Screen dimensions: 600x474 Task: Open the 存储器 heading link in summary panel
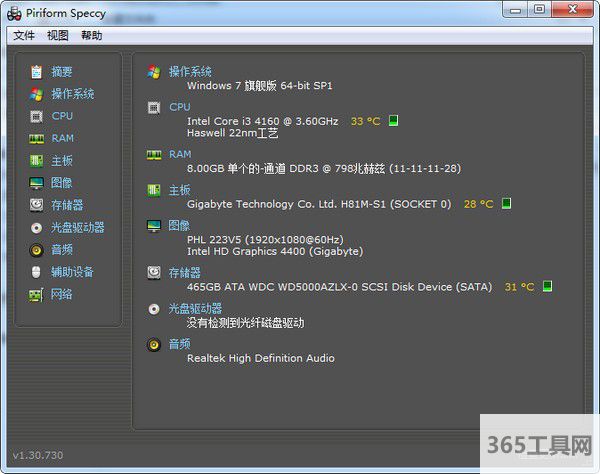click(185, 272)
